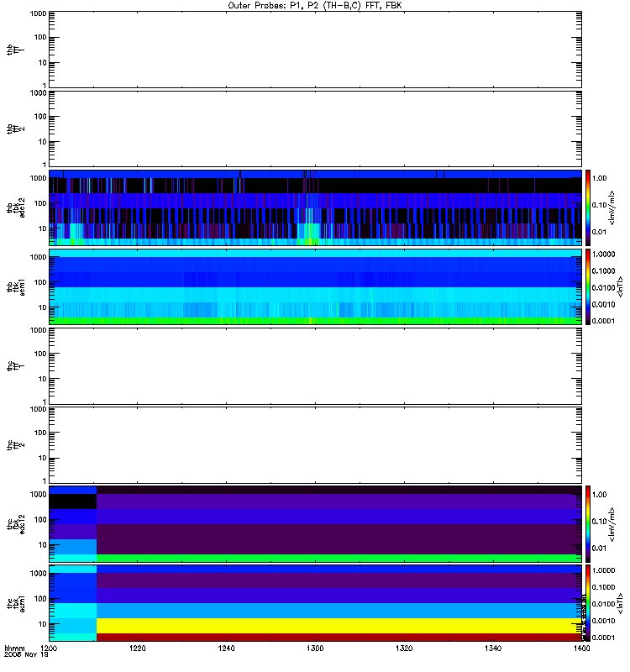
Task: Click the '1340' time axis label
Action: tap(493, 648)
